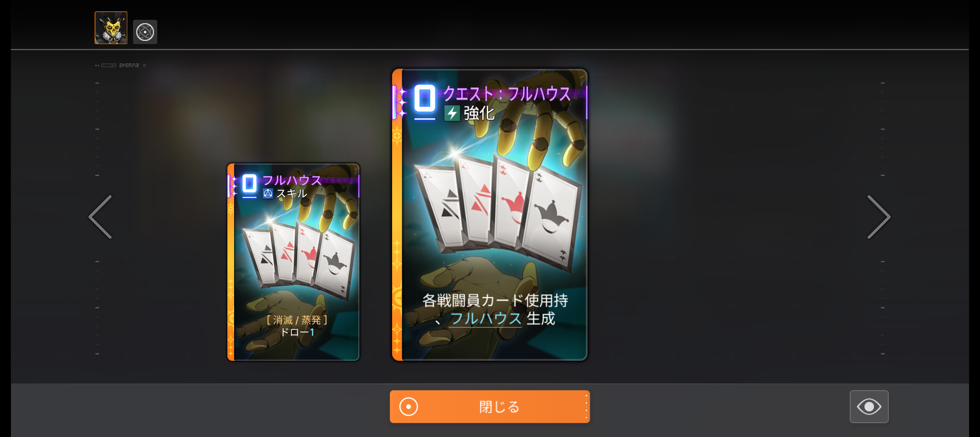The width and height of the screenshot is (980, 437).
Task: Tap the 消滅 / 蒸発 keyword text
Action: pyautogui.click(x=297, y=320)
